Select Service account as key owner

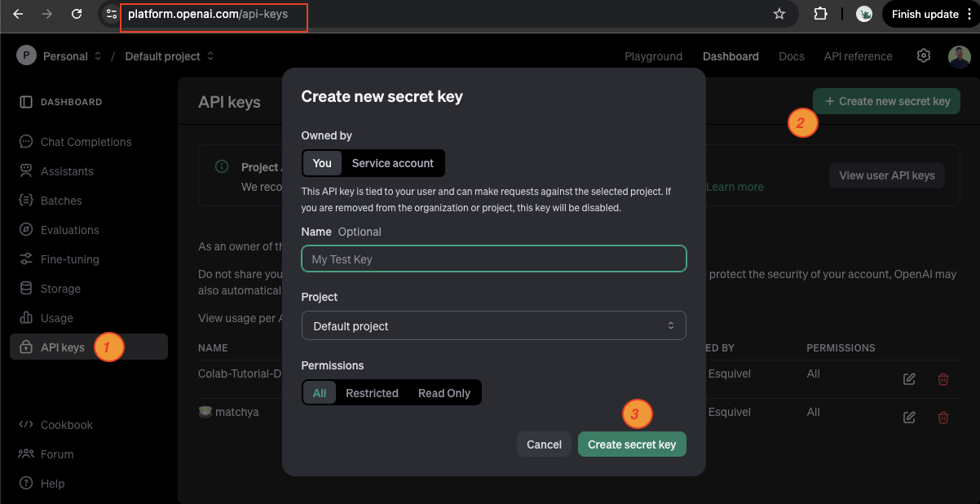(x=392, y=163)
